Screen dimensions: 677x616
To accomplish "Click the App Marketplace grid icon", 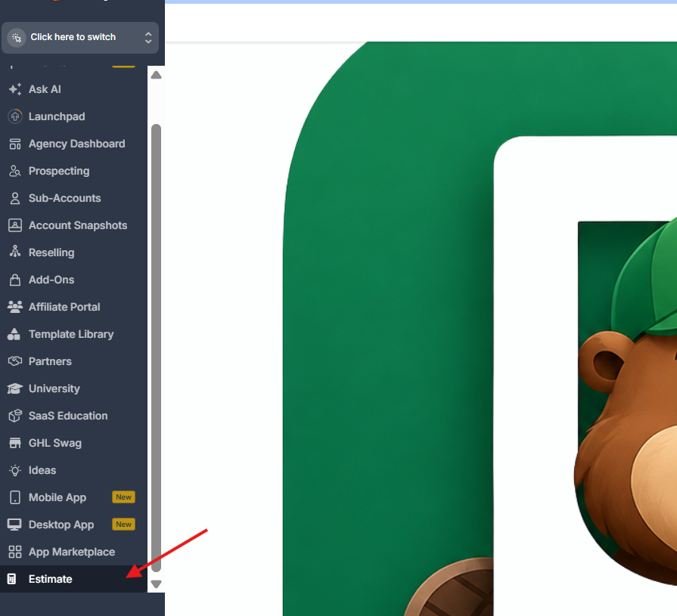I will (15, 551).
